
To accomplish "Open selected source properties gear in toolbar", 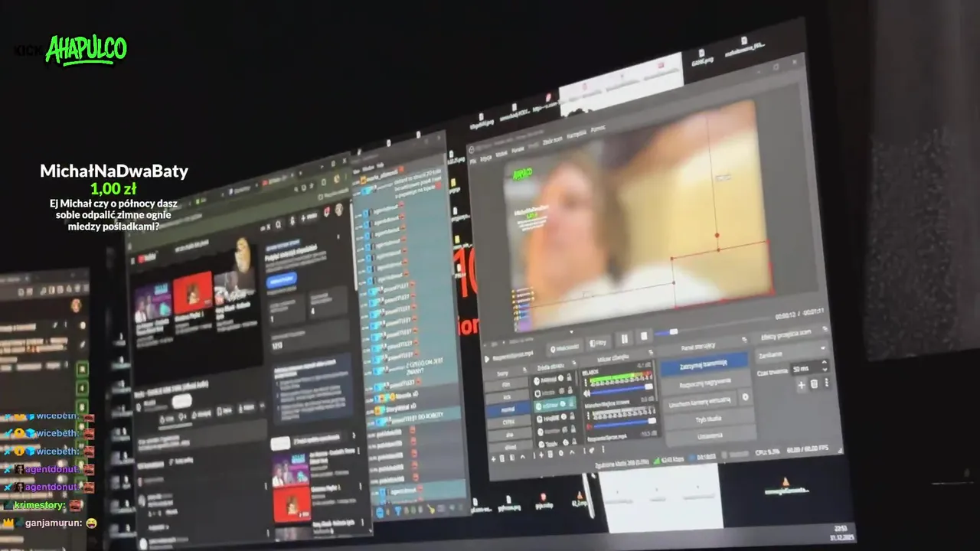I will tap(560, 453).
